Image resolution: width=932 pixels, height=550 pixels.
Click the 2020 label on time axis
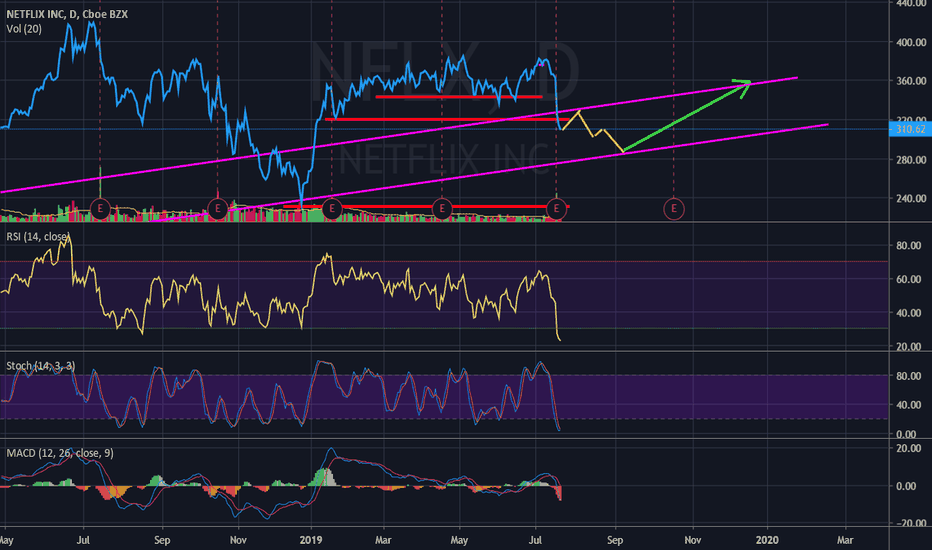[767, 540]
